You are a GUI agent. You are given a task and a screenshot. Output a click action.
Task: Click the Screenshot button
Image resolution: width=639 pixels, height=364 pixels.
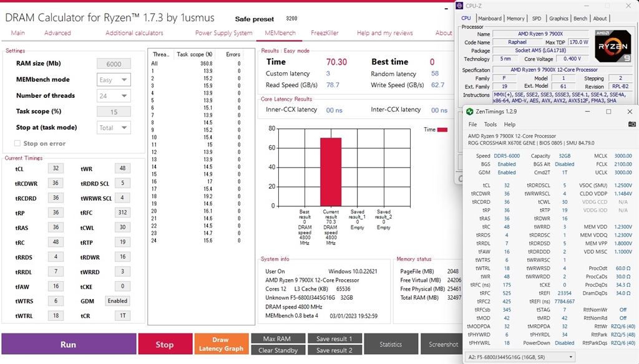(x=443, y=344)
